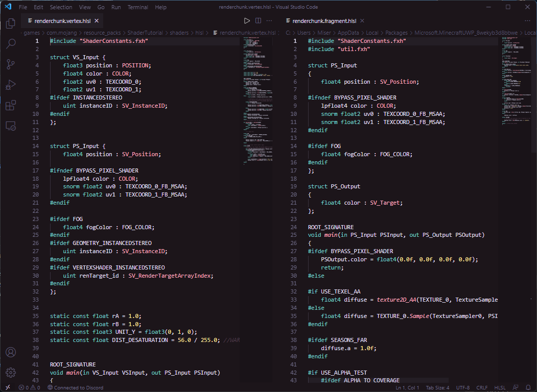Click 'uint renTarget_id' line in left editor
Image resolution: width=537 pixels, height=392 pixels.
point(138,276)
